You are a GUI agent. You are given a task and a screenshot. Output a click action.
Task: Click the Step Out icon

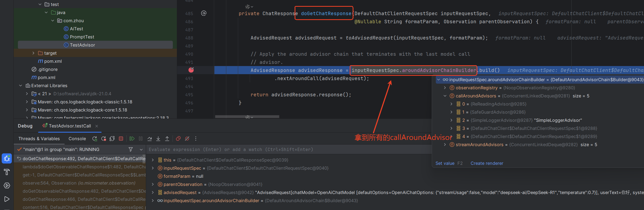click(167, 139)
